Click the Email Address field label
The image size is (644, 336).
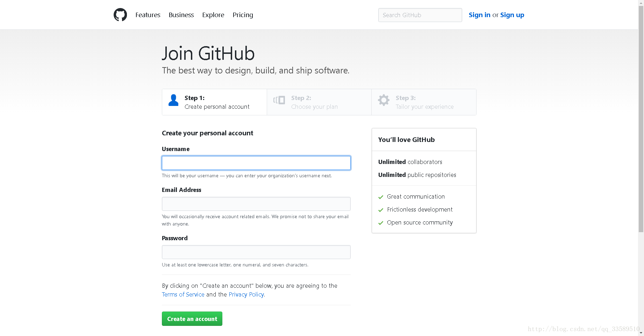[181, 190]
